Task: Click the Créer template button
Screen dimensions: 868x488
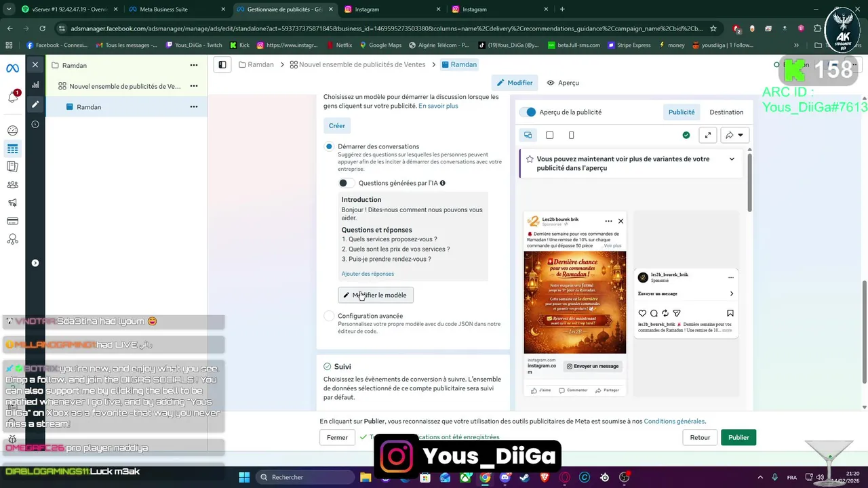Action: pos(337,125)
